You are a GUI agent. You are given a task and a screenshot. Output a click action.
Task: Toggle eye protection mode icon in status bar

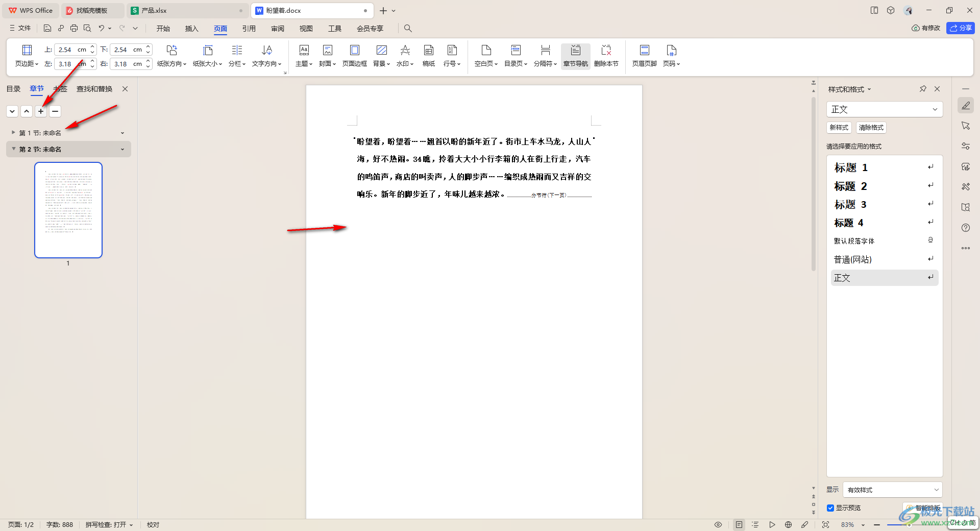(x=718, y=524)
